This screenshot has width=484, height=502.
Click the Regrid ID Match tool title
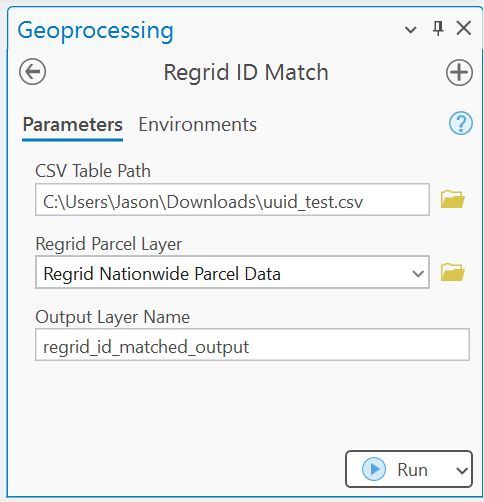pyautogui.click(x=246, y=72)
